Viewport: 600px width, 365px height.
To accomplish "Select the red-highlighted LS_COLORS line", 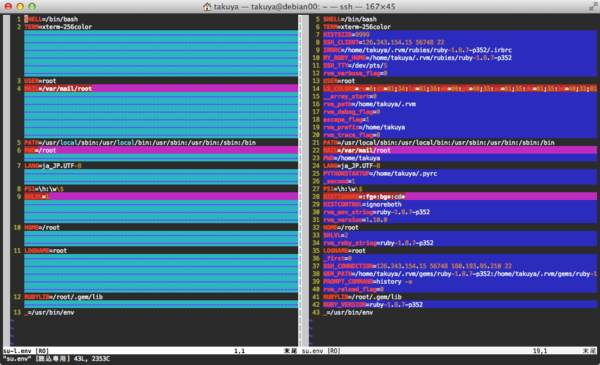I will point(460,88).
